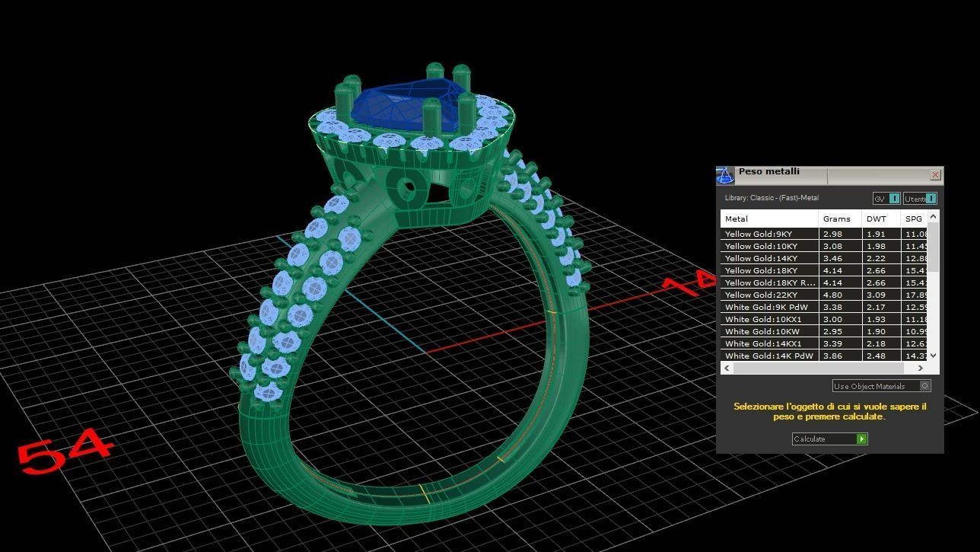Image resolution: width=980 pixels, height=552 pixels.
Task: Toggle the Utente library switch
Action: [920, 199]
